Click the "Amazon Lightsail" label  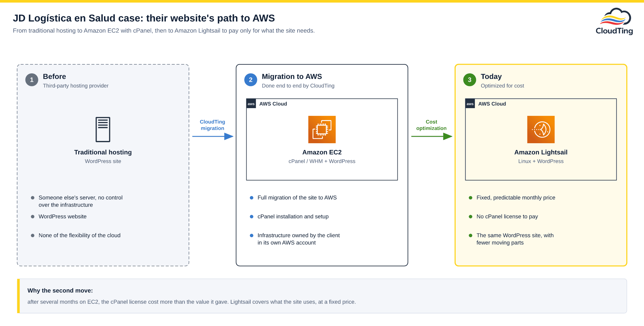click(x=541, y=152)
